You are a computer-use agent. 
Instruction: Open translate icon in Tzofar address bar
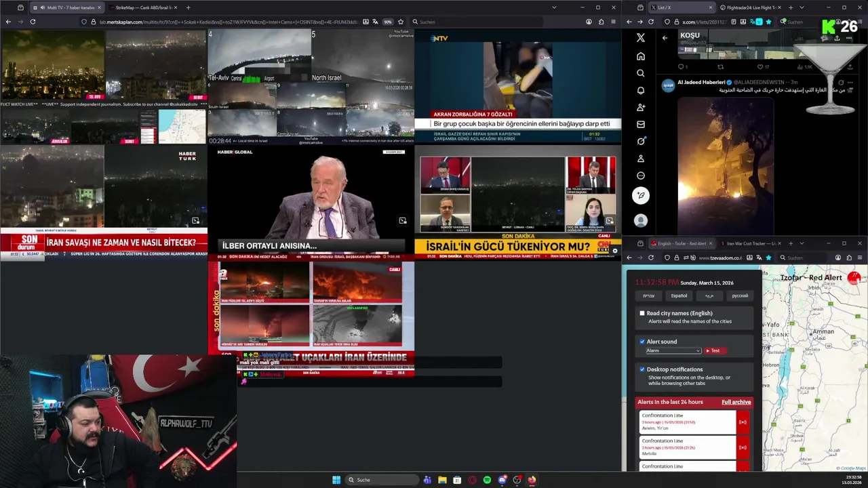759,258
